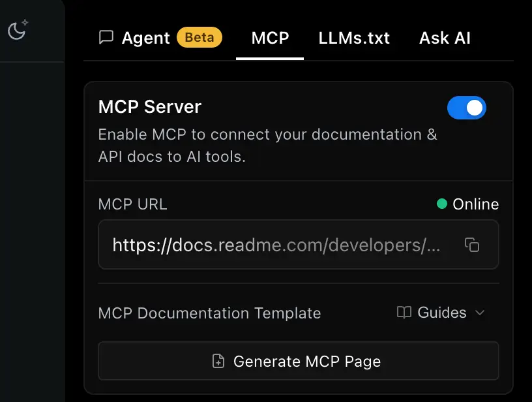Click the Beta badge
Screen dimensions: 532x402
coord(199,37)
